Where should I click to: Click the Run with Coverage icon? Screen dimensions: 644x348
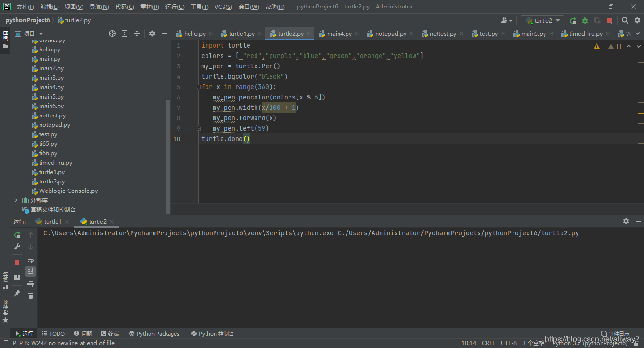click(597, 20)
